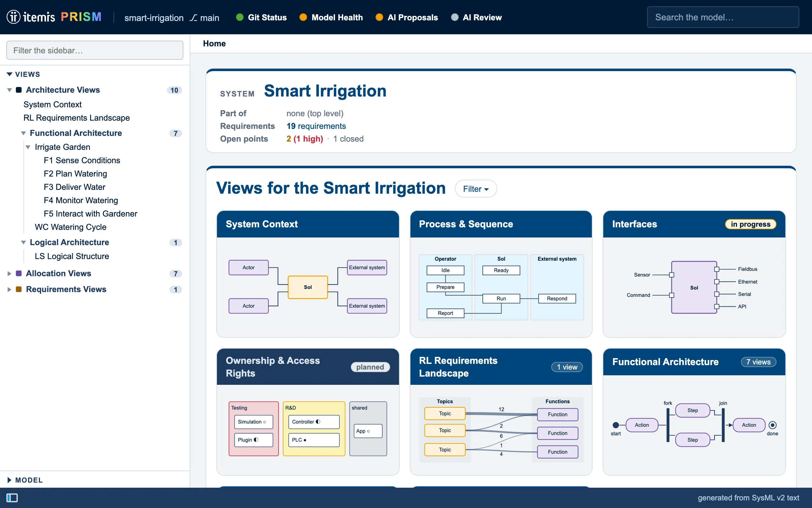The height and width of the screenshot is (508, 812).
Task: Toggle the sidebar panel icon in footer
Action: pyautogui.click(x=12, y=498)
